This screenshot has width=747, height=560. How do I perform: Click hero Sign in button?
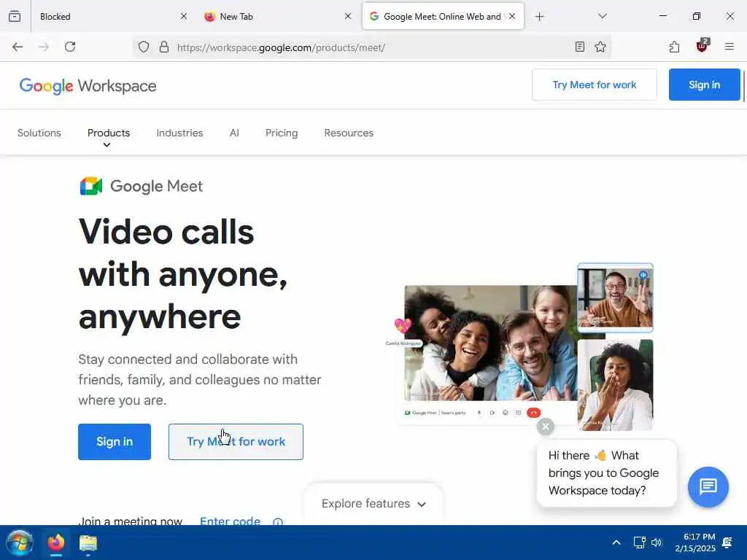pos(115,442)
